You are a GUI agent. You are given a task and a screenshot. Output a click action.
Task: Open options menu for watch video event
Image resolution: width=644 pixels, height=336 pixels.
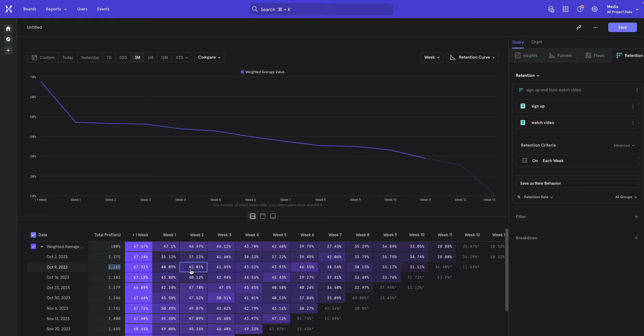[633, 123]
